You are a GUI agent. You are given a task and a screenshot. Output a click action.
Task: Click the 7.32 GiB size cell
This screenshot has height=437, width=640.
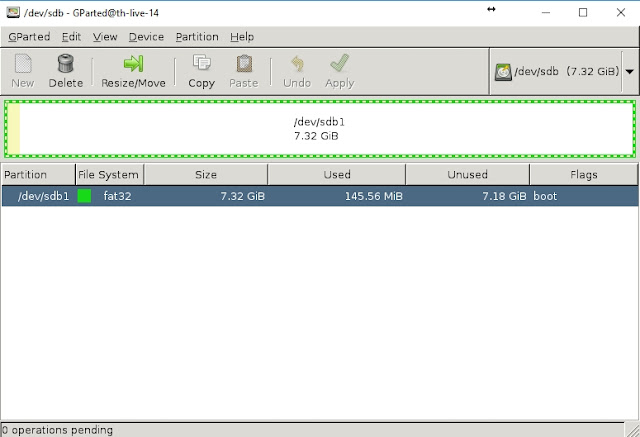pyautogui.click(x=242, y=196)
